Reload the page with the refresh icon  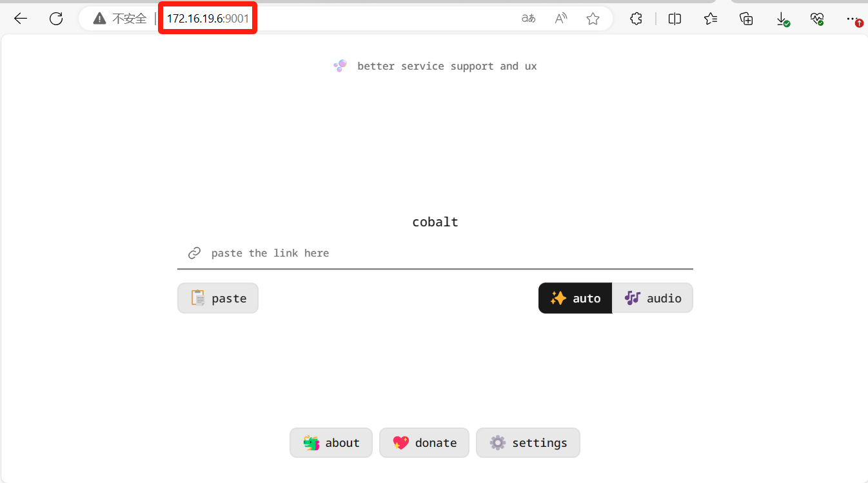tap(56, 19)
